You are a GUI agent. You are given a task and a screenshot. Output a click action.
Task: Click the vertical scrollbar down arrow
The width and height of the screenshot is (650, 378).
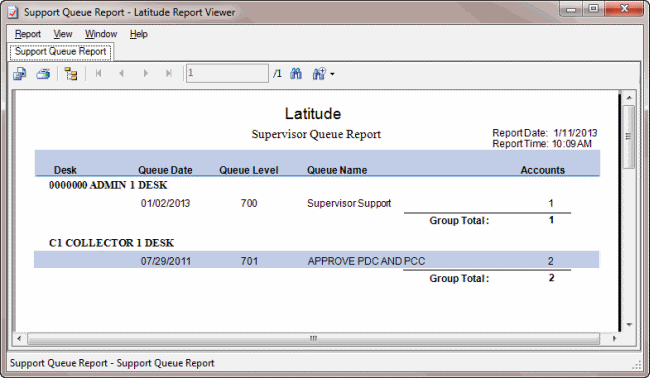(629, 325)
